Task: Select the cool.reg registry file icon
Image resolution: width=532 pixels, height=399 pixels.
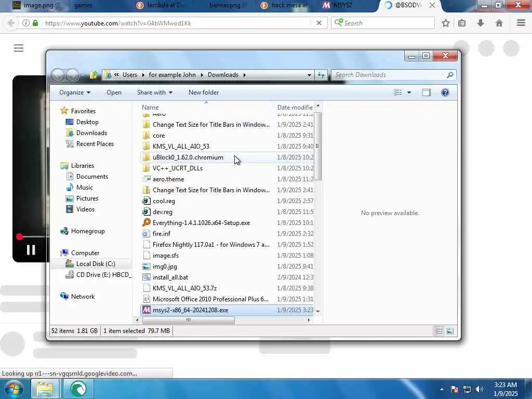Action: click(146, 201)
